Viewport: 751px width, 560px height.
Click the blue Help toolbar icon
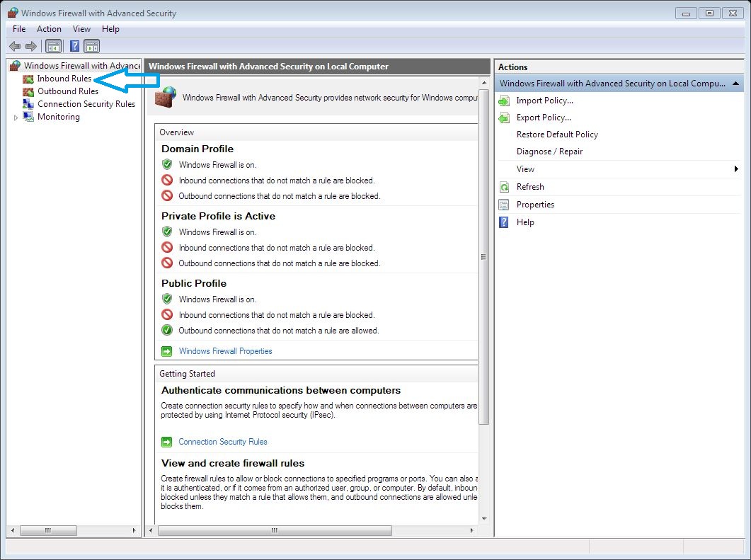tap(75, 47)
